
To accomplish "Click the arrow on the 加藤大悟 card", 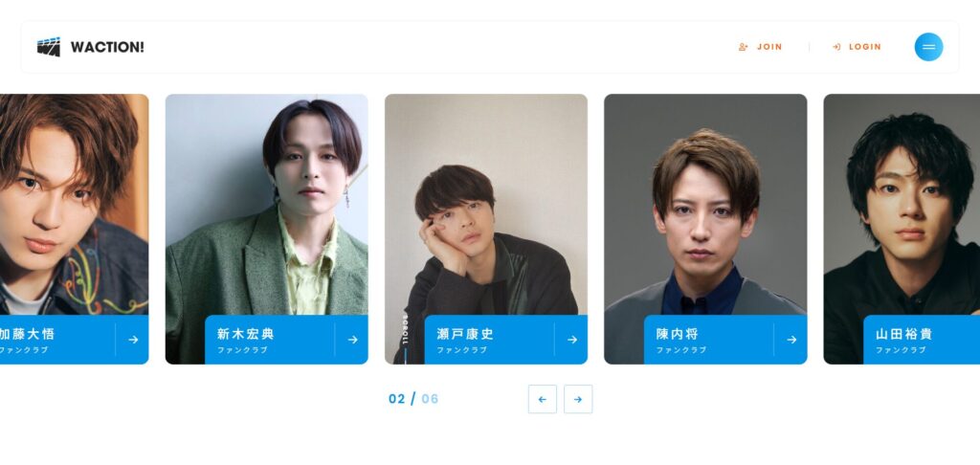I will 133,340.
